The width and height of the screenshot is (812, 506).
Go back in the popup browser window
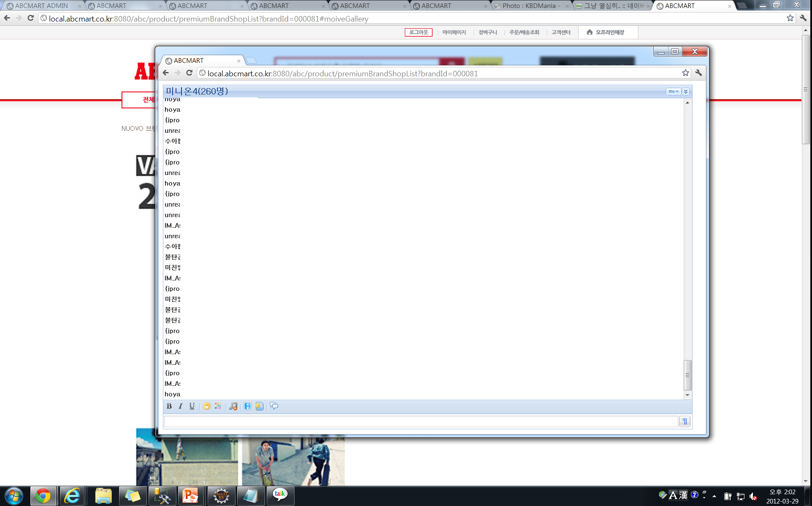point(166,73)
